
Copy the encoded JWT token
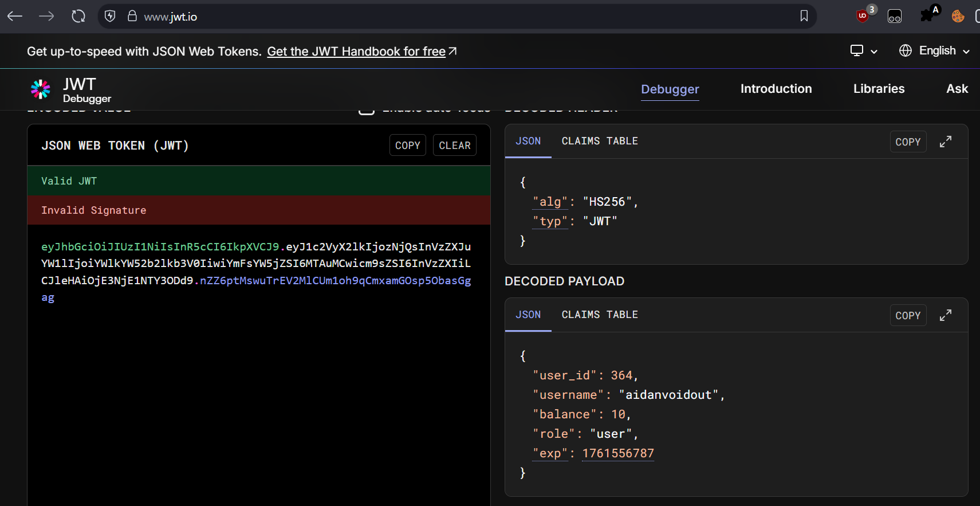[x=407, y=146]
